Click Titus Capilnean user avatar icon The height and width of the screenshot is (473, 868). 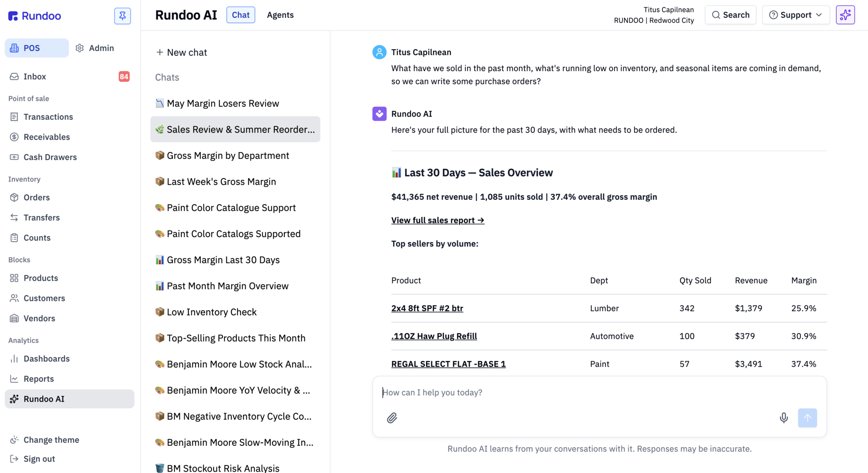click(379, 52)
